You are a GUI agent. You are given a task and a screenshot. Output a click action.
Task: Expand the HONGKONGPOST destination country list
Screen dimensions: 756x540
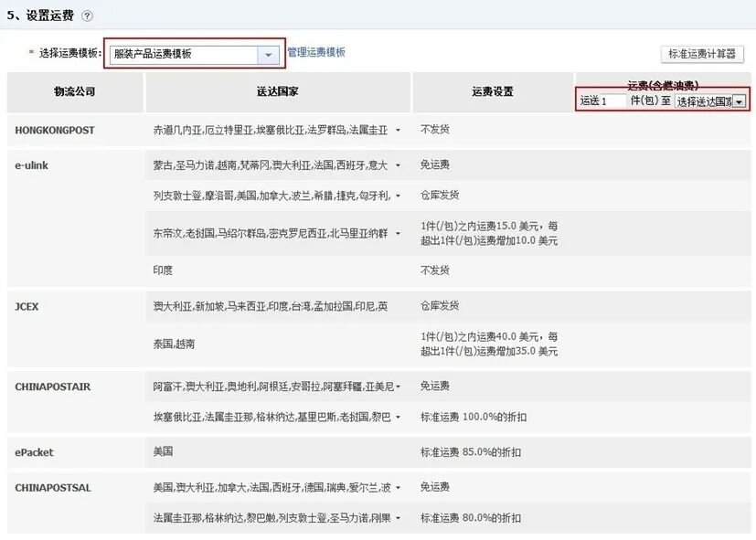pos(397,130)
